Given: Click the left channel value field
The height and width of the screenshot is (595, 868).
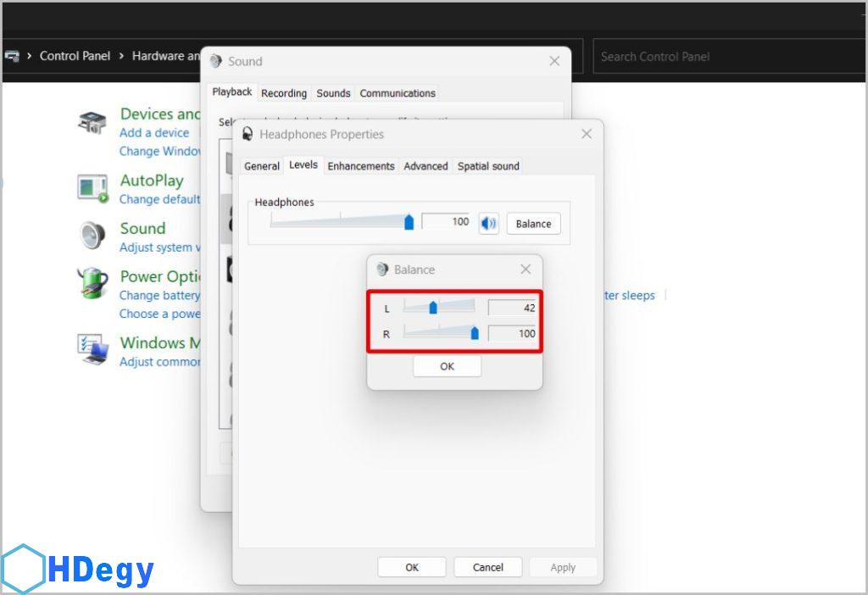Looking at the screenshot, I should coord(513,309).
